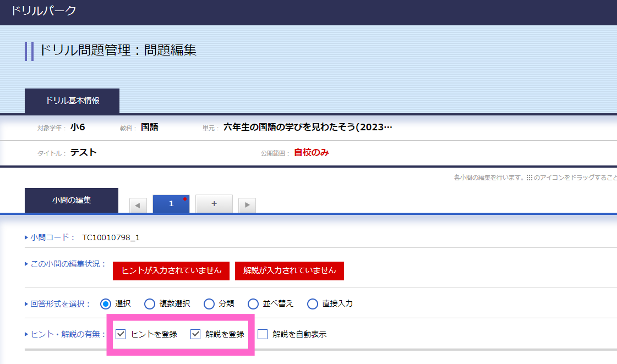
Task: Click the ヒントが入力されていません status button
Action: tap(171, 271)
